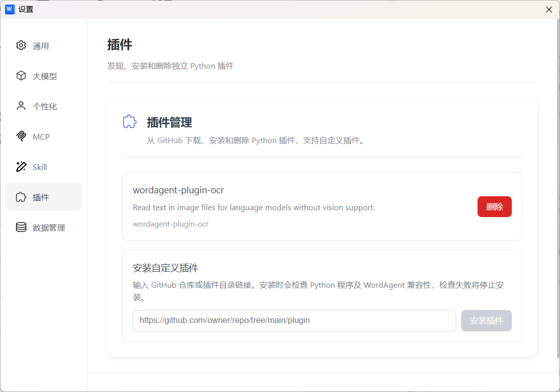Click the 安装自定义插件 heading
560x392 pixels.
[x=165, y=268]
